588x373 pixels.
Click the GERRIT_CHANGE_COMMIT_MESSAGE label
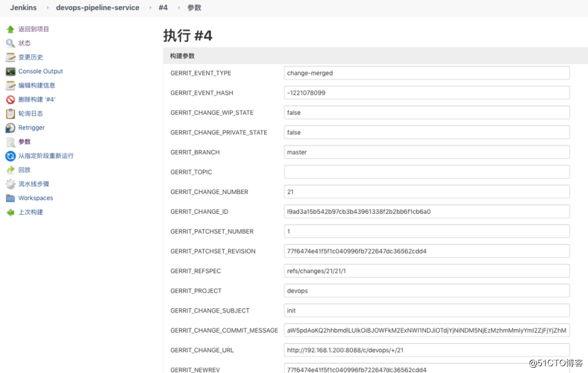224,330
